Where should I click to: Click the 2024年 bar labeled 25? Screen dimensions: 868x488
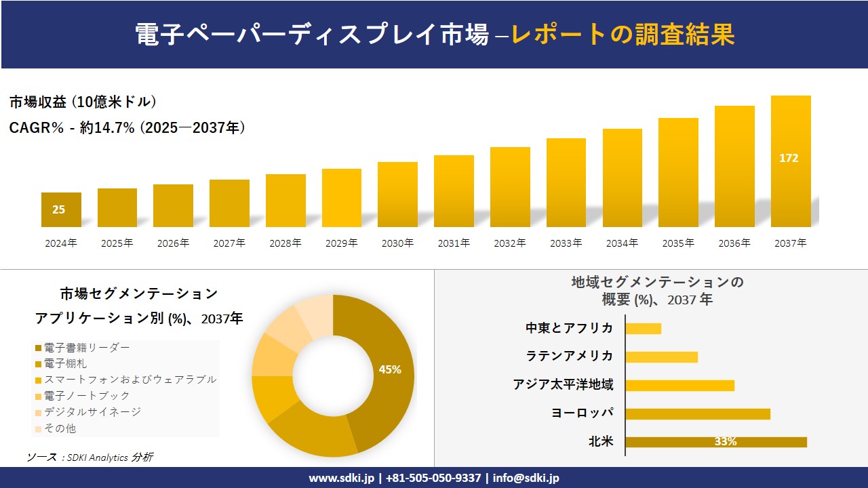coord(61,209)
